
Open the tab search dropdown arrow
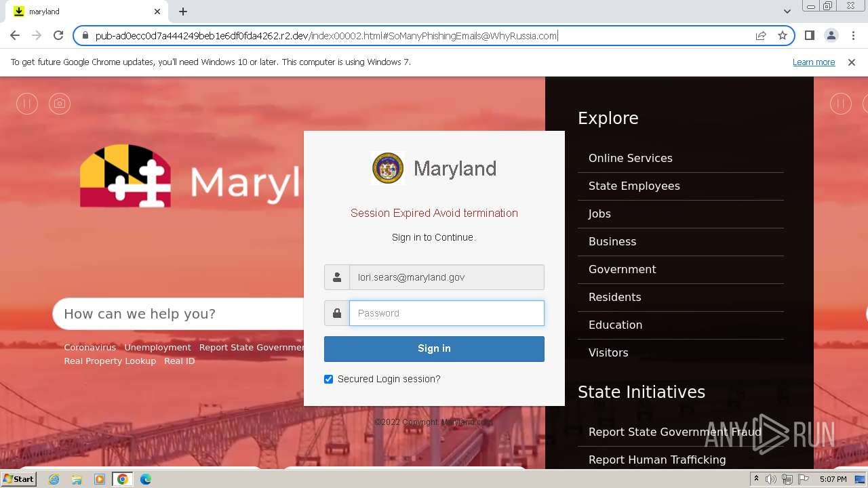[787, 12]
